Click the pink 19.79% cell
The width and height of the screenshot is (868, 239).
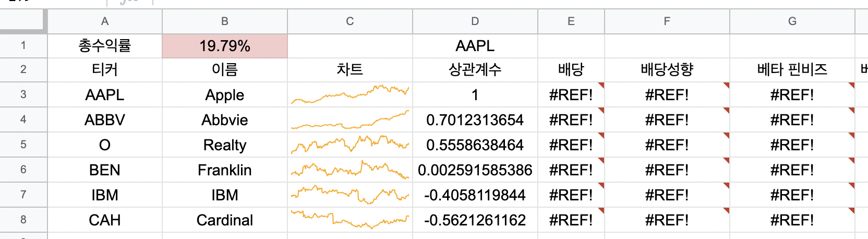click(x=225, y=46)
